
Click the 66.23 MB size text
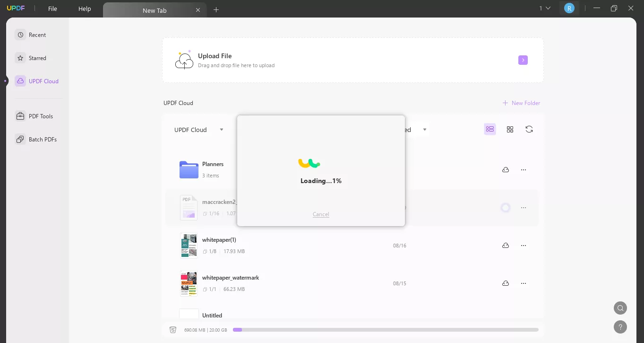(x=234, y=290)
